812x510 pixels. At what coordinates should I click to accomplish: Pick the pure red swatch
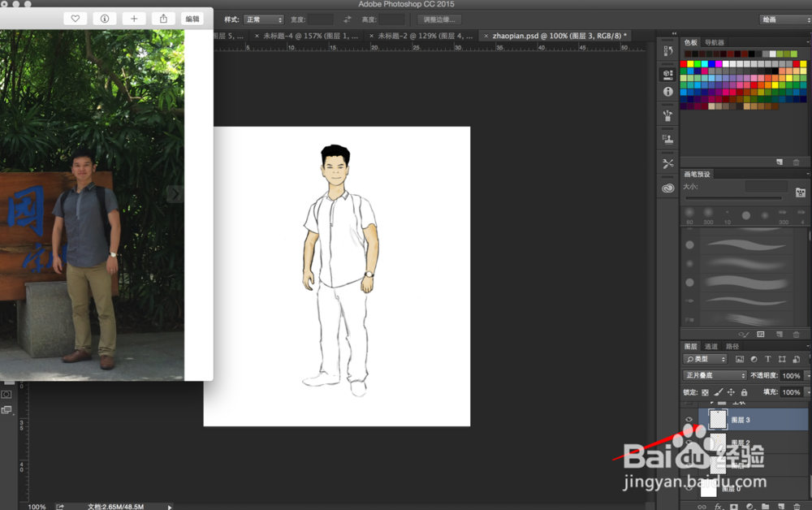pyautogui.click(x=684, y=64)
